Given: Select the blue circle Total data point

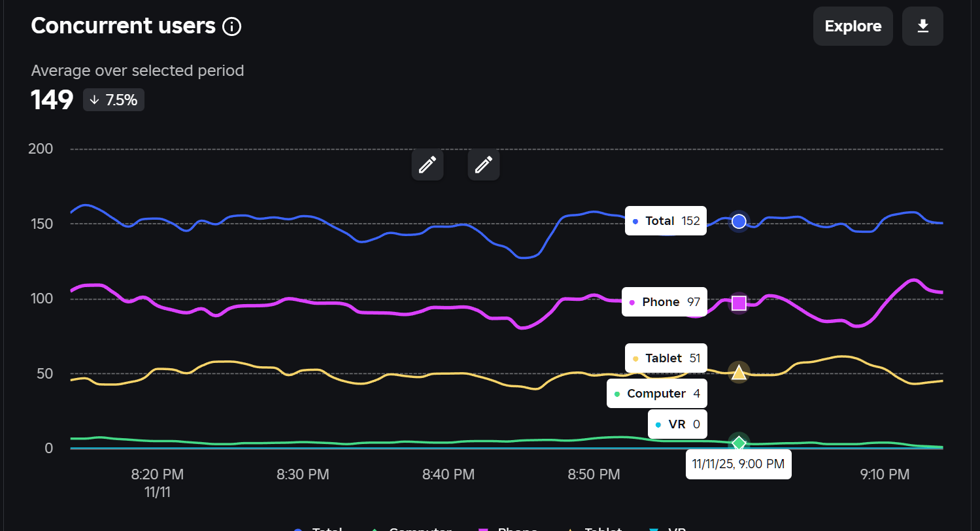Looking at the screenshot, I should click(x=739, y=222).
